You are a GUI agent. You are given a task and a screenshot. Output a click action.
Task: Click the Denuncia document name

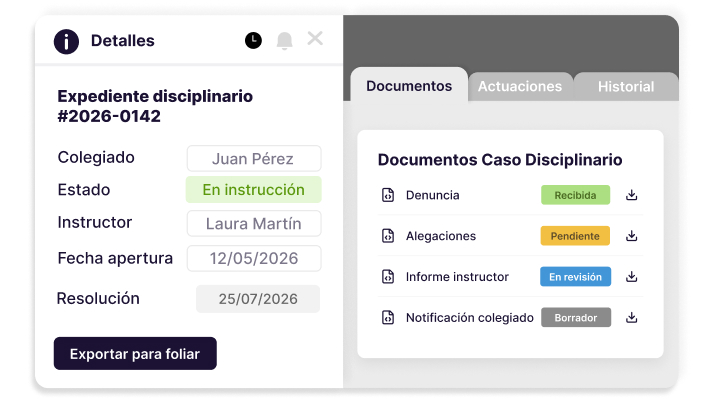click(433, 195)
